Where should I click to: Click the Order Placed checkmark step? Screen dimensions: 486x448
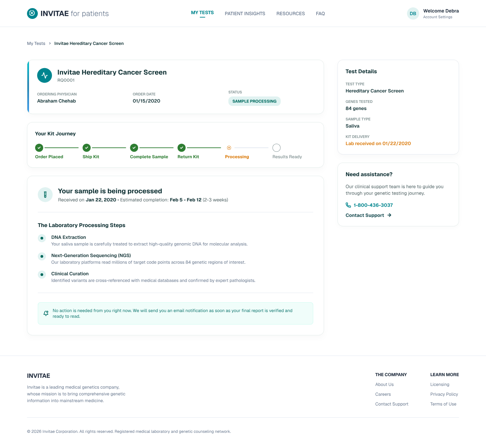39,148
